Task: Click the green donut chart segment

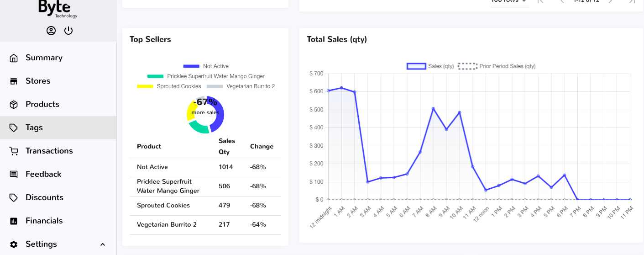Action: click(x=198, y=127)
